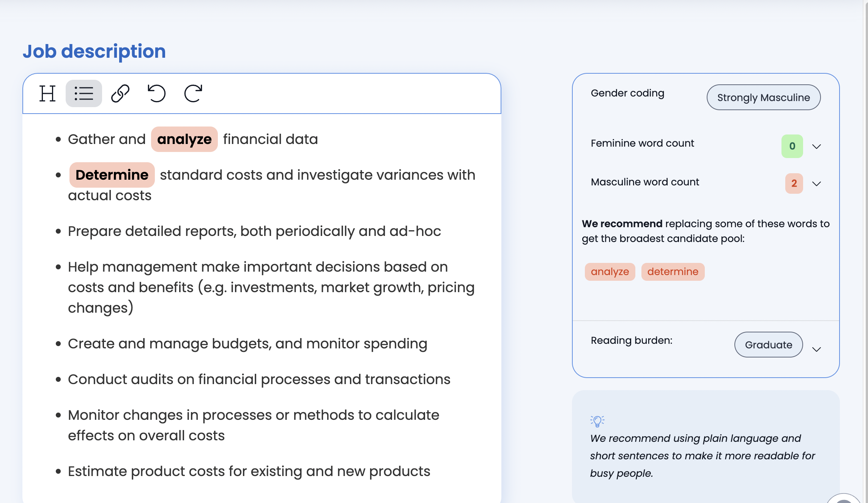Click the insert link icon

120,93
